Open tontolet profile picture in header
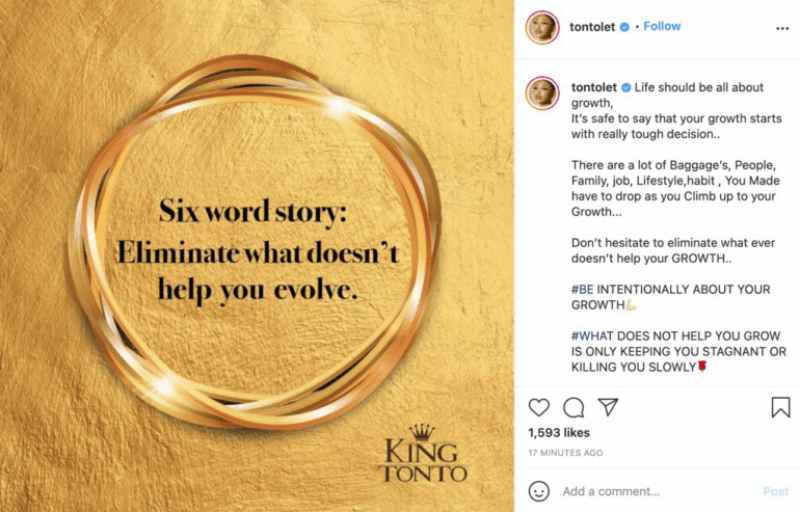The height and width of the screenshot is (512, 800). 542,28
